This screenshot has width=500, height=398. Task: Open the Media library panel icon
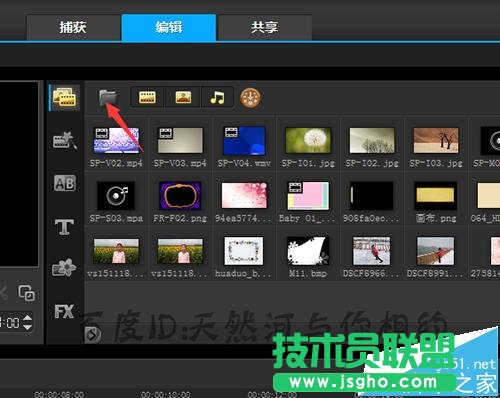click(64, 97)
